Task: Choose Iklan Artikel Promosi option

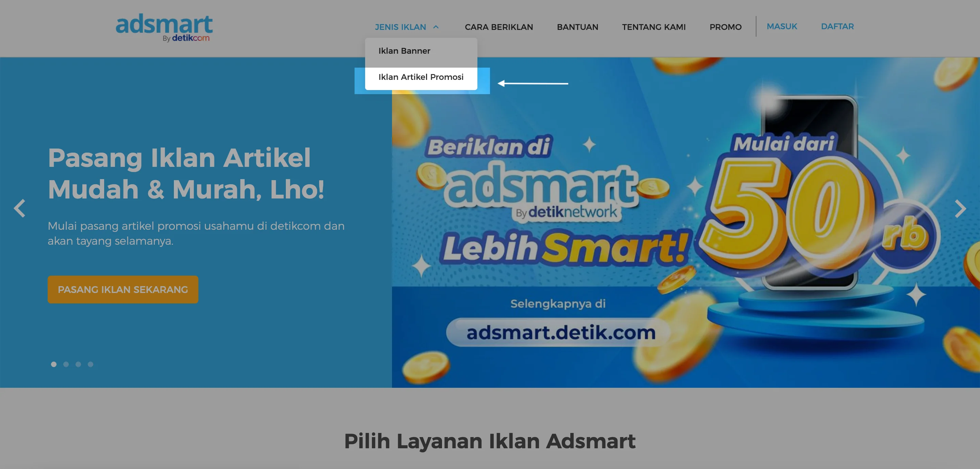Action: click(x=421, y=77)
